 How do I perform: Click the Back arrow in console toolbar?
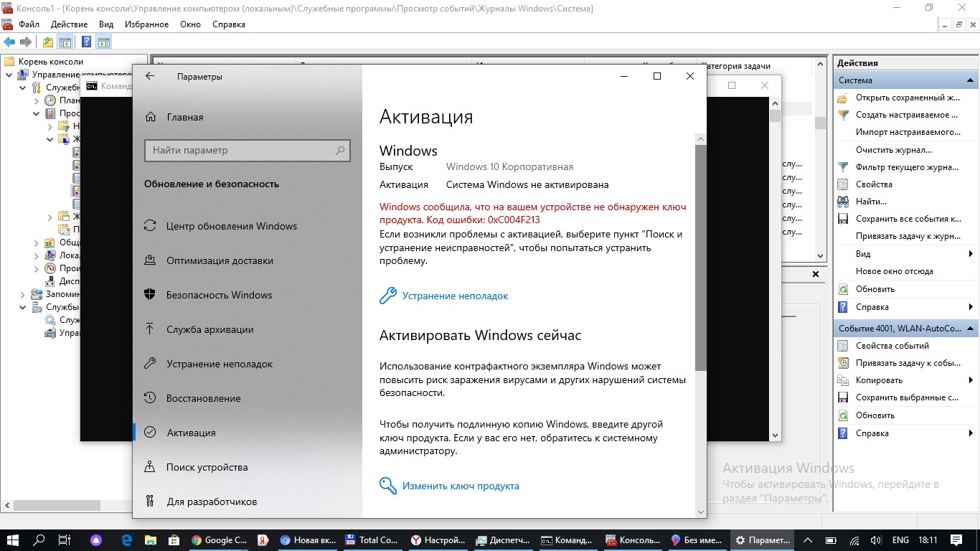click(x=9, y=42)
